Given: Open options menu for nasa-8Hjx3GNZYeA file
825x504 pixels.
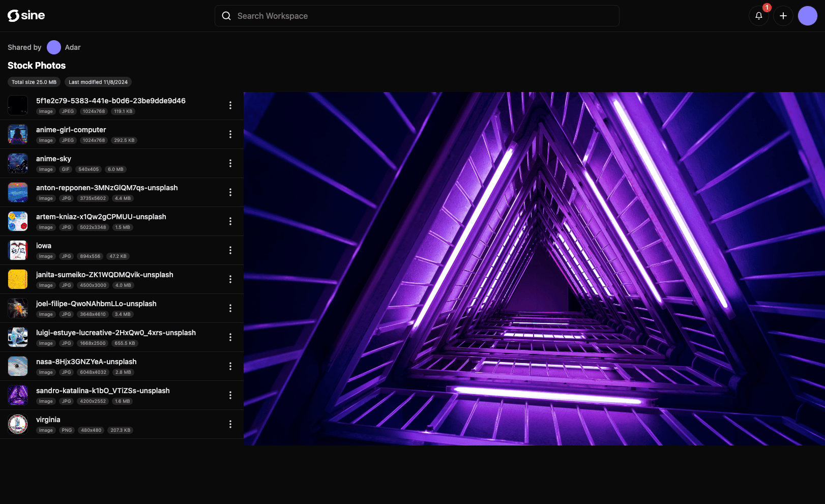Looking at the screenshot, I should 230,366.
